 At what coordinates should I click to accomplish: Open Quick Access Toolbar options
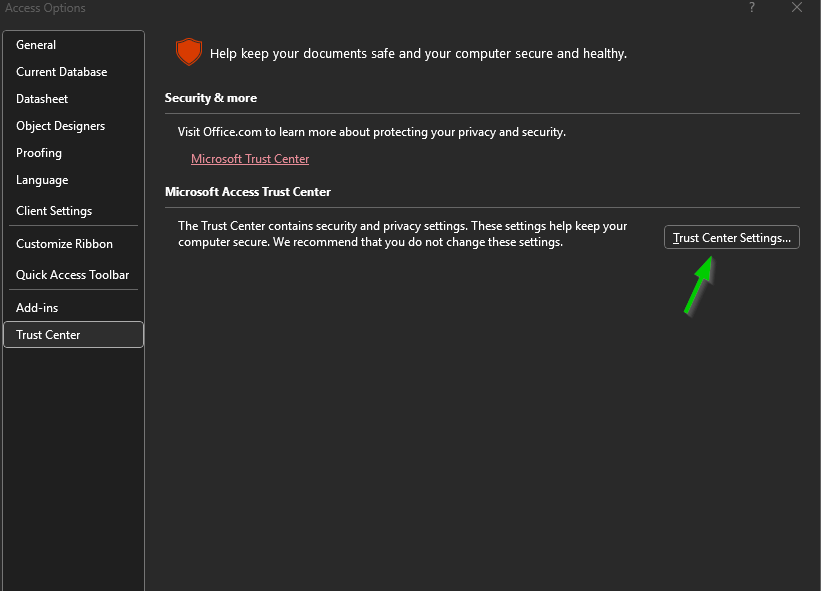(x=73, y=275)
